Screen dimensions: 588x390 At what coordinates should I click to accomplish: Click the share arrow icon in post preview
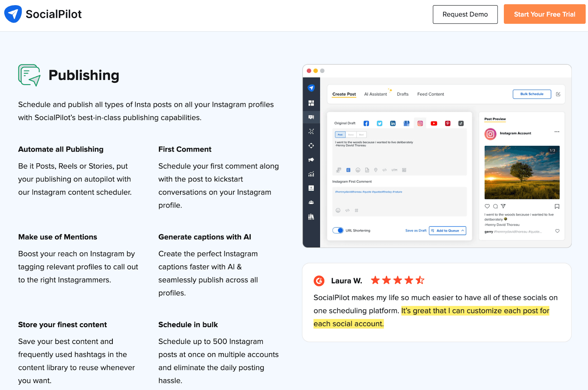[503, 206]
